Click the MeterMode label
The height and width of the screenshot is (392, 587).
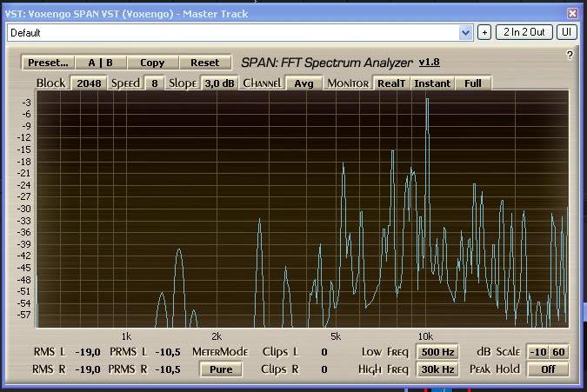pyautogui.click(x=220, y=352)
